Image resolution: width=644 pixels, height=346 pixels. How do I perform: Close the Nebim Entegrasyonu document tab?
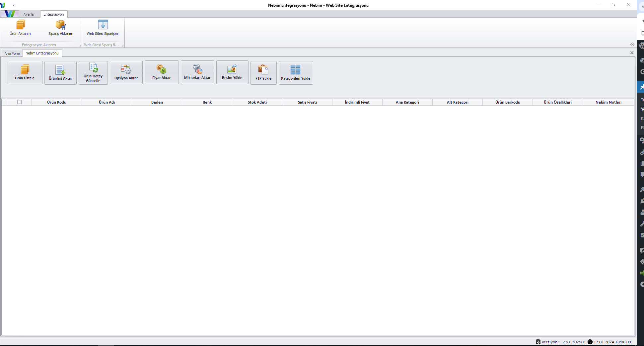(x=632, y=52)
